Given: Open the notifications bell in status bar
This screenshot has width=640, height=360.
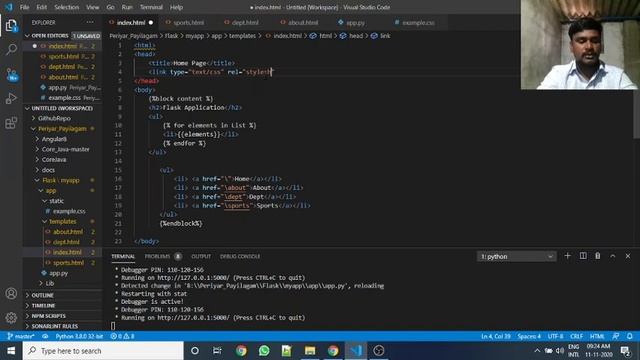Looking at the screenshot, I should click(x=630, y=336).
